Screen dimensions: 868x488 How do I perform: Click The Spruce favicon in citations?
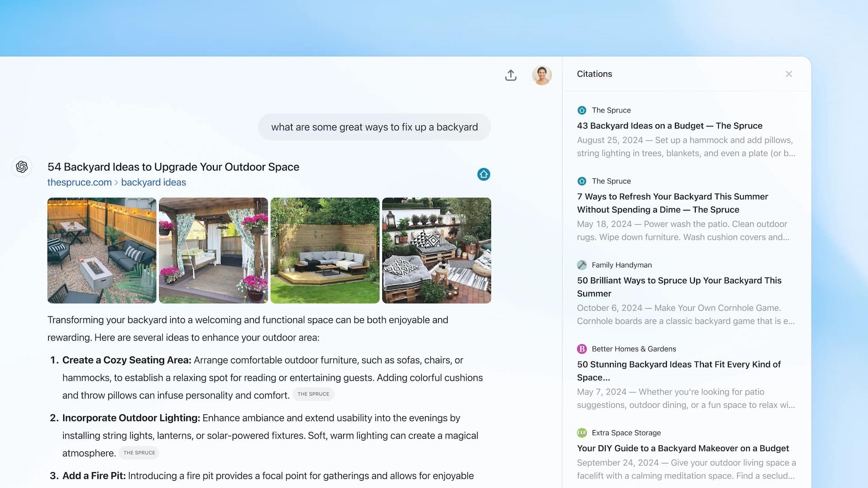[582, 110]
